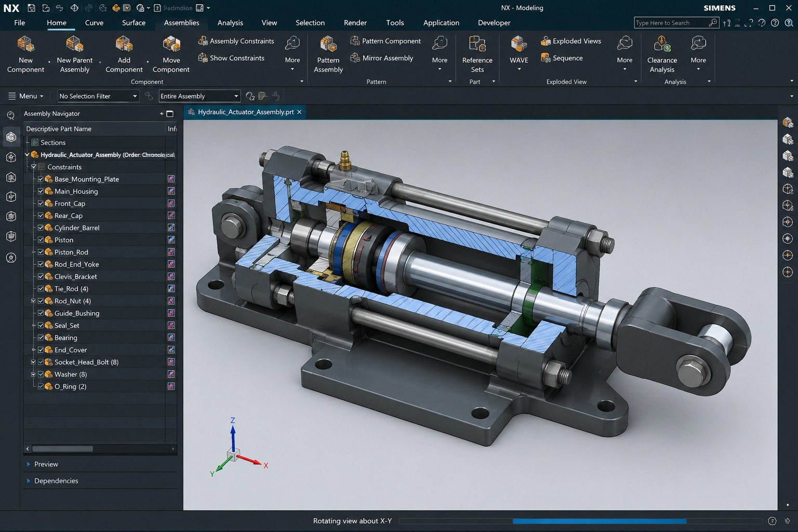
Task: Click the New Component icon
Action: tap(25, 45)
